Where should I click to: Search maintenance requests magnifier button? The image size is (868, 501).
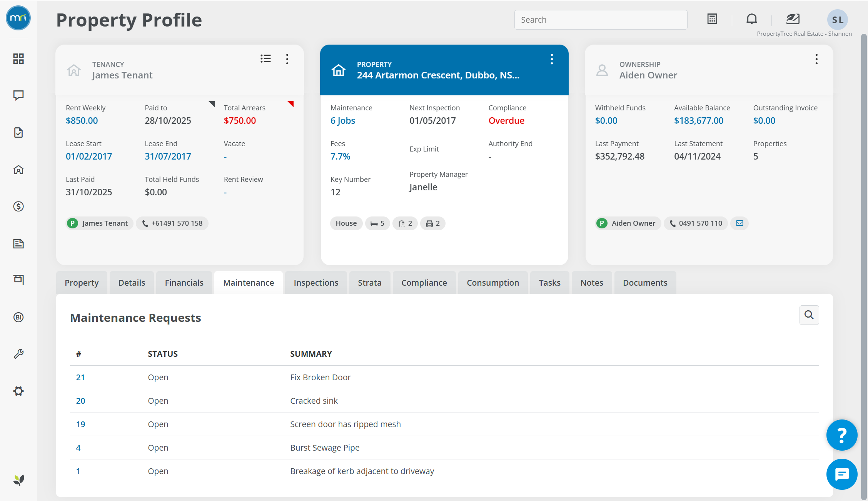point(809,315)
